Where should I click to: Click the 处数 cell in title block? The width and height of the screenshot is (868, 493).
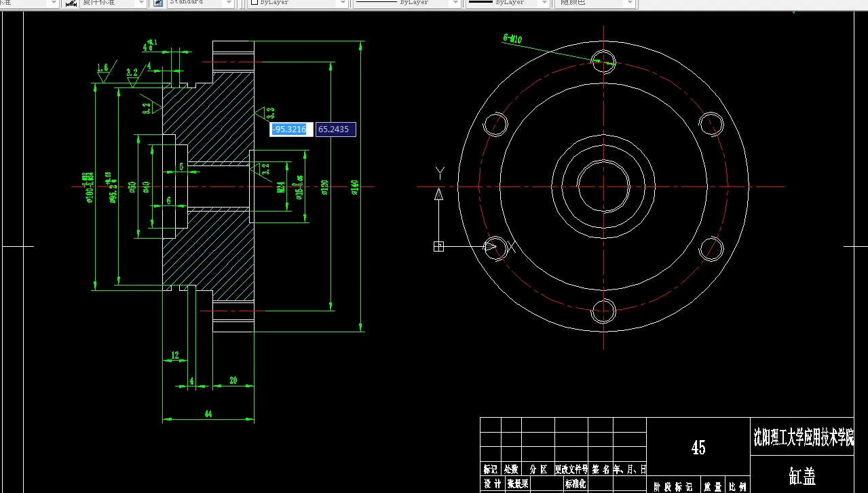click(511, 469)
